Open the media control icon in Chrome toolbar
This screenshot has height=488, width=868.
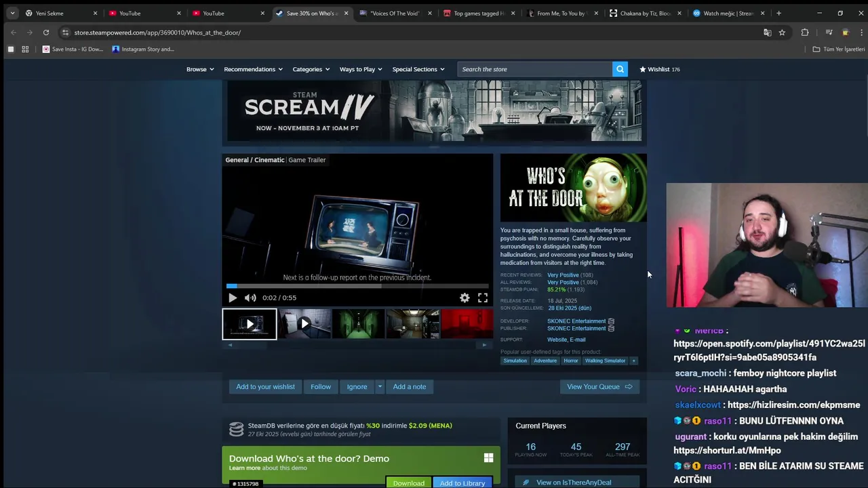829,33
